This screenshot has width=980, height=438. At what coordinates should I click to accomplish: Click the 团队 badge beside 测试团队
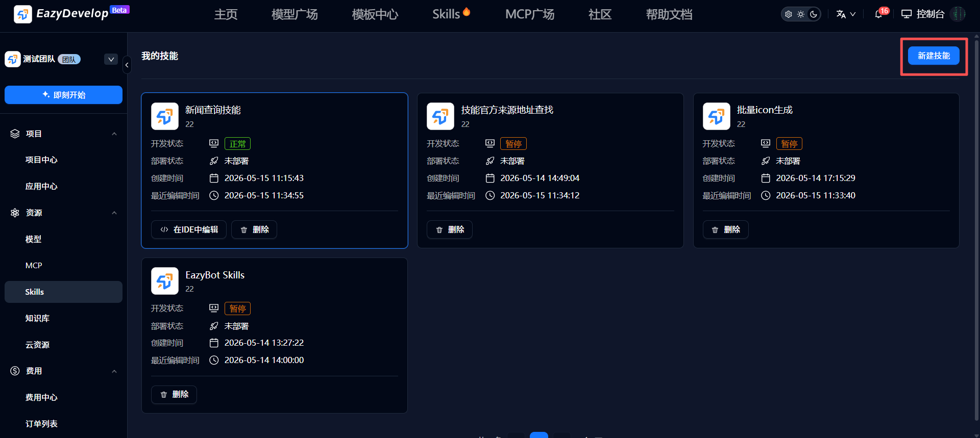(69, 60)
